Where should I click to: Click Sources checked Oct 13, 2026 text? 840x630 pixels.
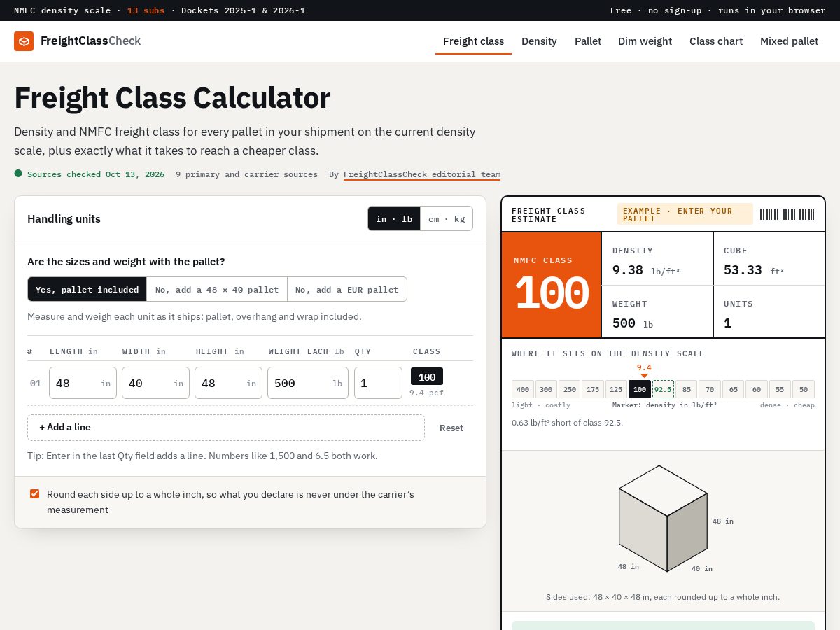tap(96, 174)
